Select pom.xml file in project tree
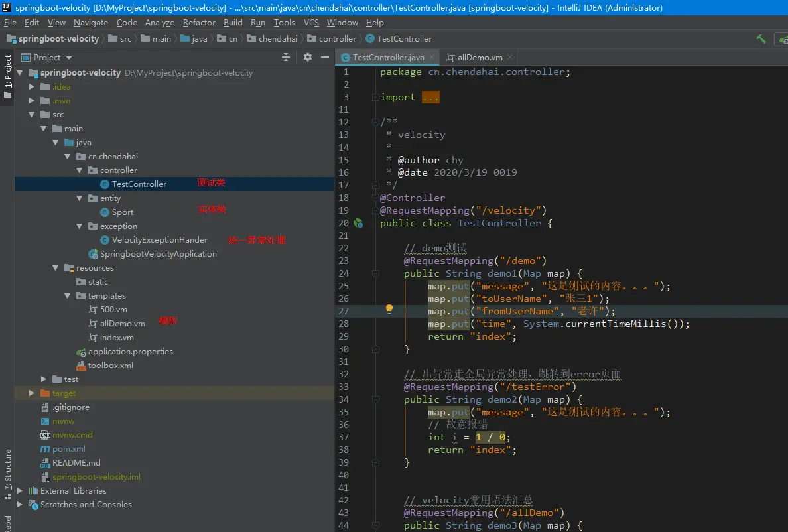The width and height of the screenshot is (788, 532). tap(69, 449)
